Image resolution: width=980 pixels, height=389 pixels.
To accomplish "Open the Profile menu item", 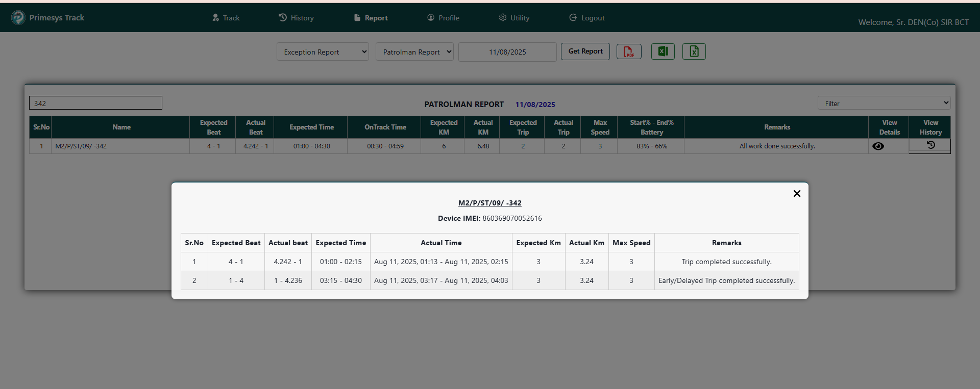I will [x=443, y=18].
